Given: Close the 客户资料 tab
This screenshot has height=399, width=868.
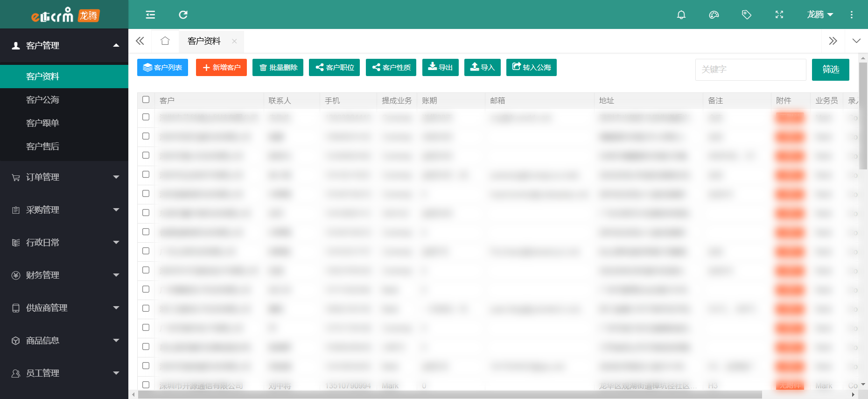Looking at the screenshot, I should point(234,42).
